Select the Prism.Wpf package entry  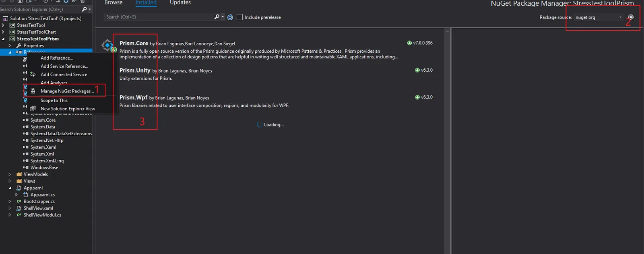268,101
